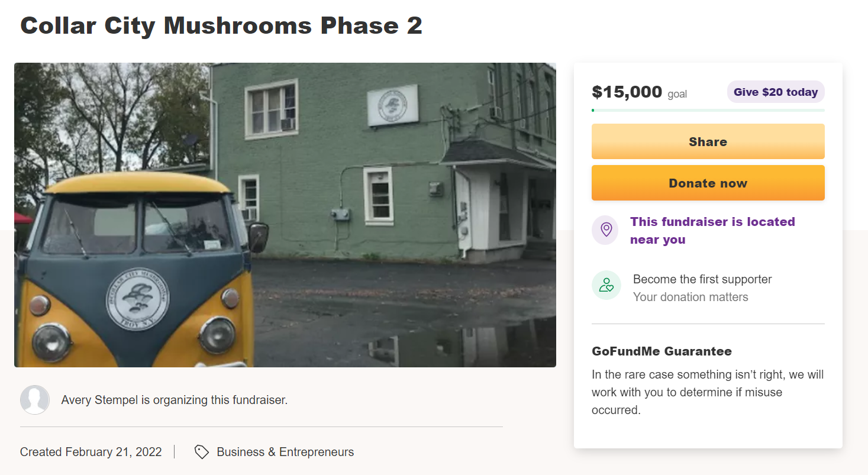Open the Business & Entrepreneurs category link
868x475 pixels.
pyautogui.click(x=285, y=452)
